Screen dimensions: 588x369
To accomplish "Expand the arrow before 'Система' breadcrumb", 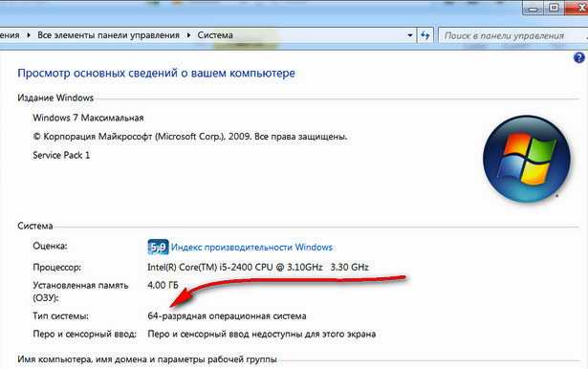I will tap(188, 35).
